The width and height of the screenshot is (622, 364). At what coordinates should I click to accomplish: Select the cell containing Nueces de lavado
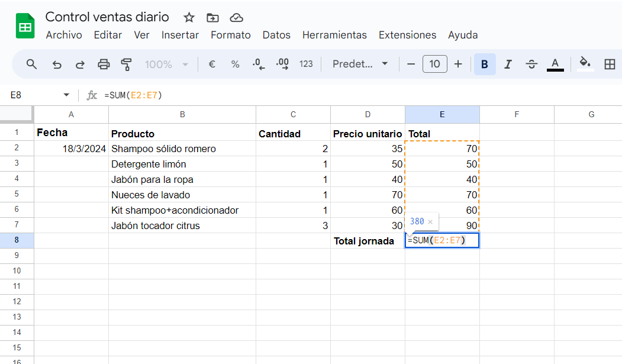click(x=182, y=195)
